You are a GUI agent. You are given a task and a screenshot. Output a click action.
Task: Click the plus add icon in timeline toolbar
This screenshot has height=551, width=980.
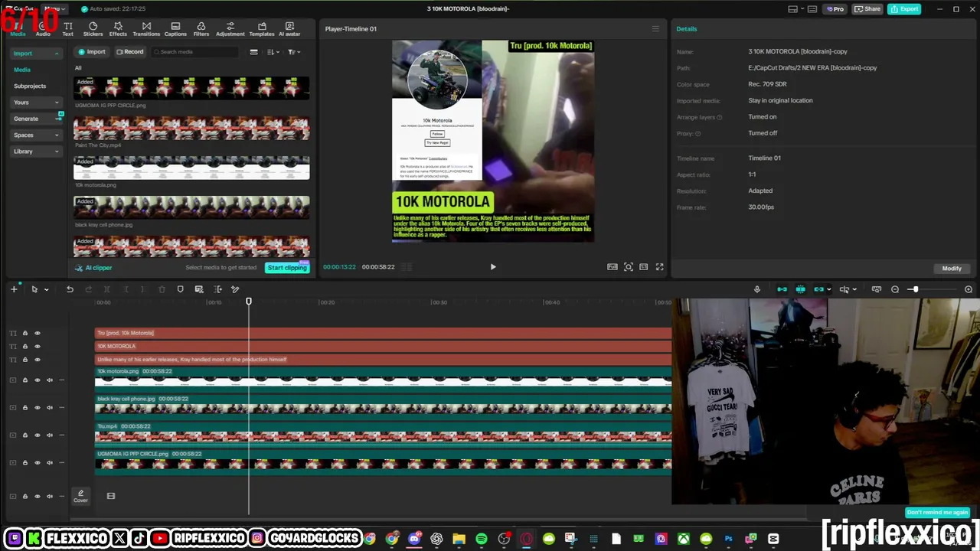point(14,289)
